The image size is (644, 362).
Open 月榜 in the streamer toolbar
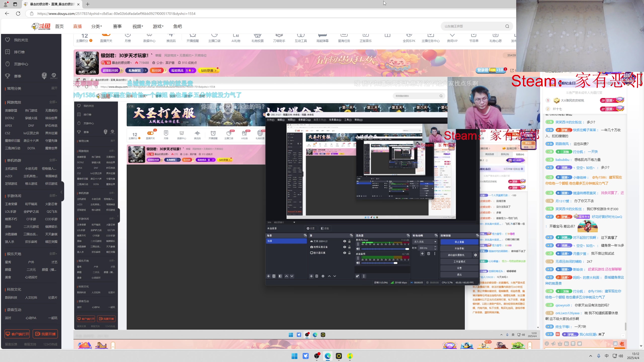coord(128,38)
